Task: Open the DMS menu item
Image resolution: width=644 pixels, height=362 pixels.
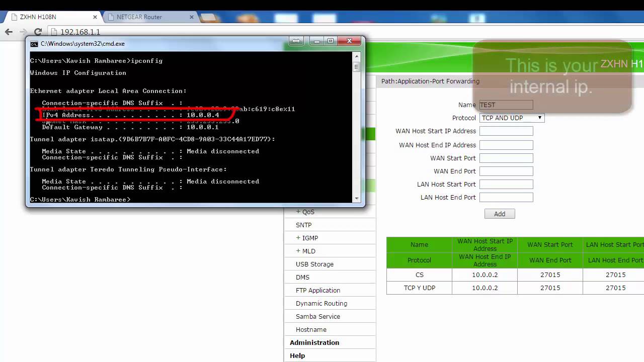Action: (303, 278)
